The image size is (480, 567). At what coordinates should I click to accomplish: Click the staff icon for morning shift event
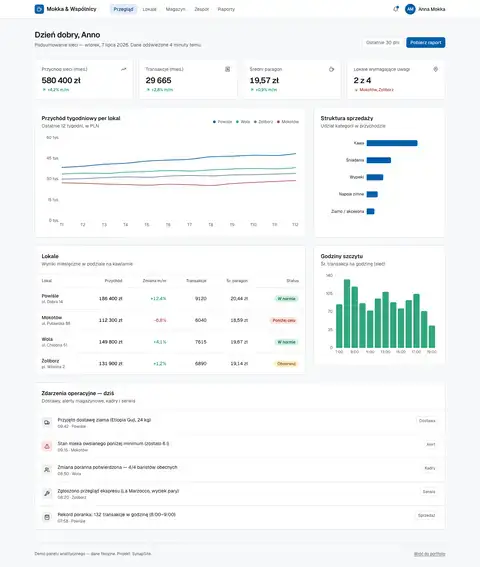(47, 470)
